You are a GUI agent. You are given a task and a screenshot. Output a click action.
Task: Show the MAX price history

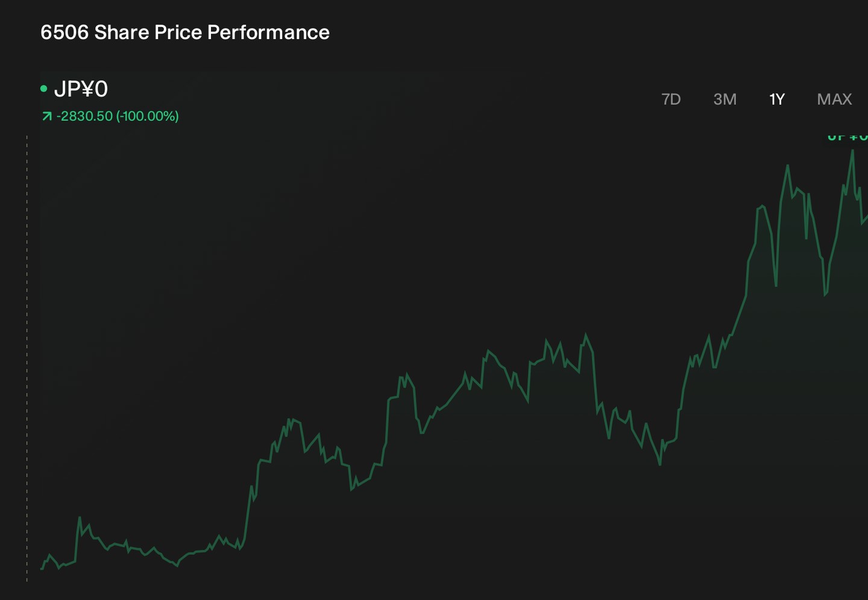(834, 99)
